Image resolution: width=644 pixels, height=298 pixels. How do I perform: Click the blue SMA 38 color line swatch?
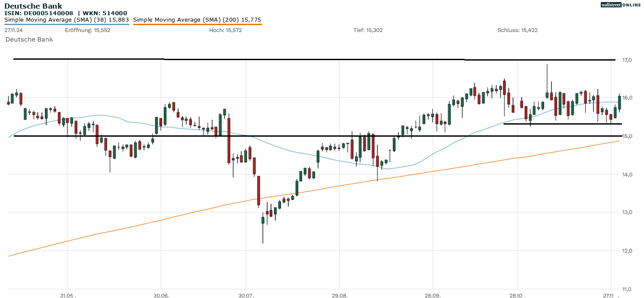point(67,25)
